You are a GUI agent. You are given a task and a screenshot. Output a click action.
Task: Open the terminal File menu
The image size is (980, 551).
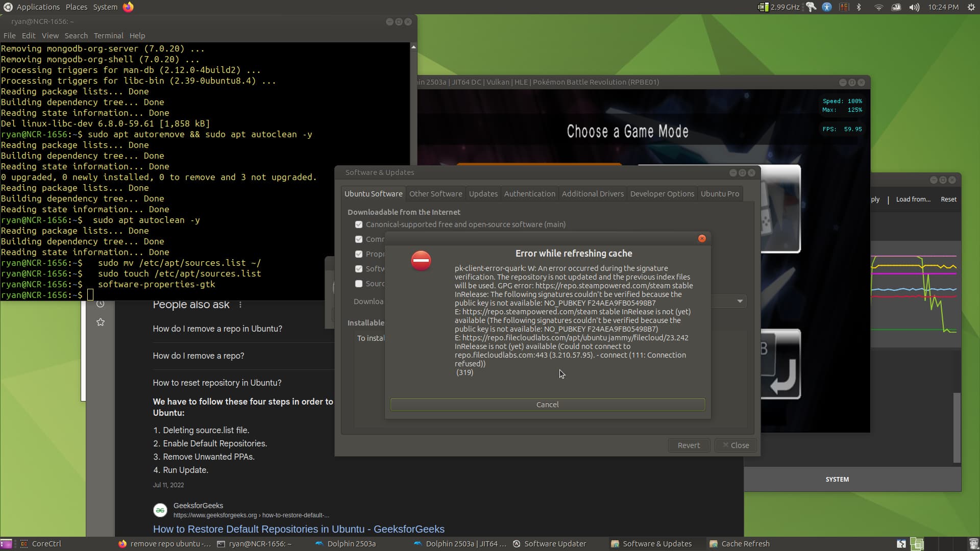click(9, 36)
